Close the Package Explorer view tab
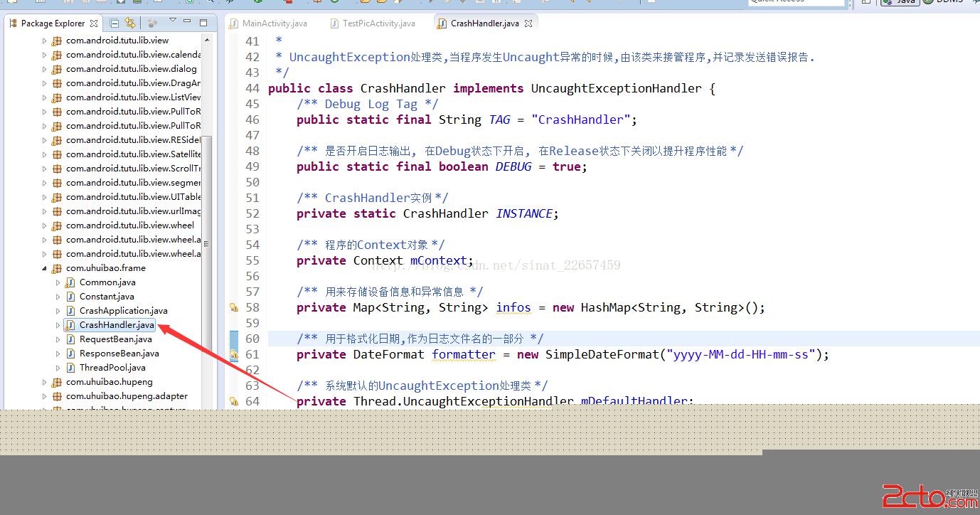The width and height of the screenshot is (980, 515). 94,23
